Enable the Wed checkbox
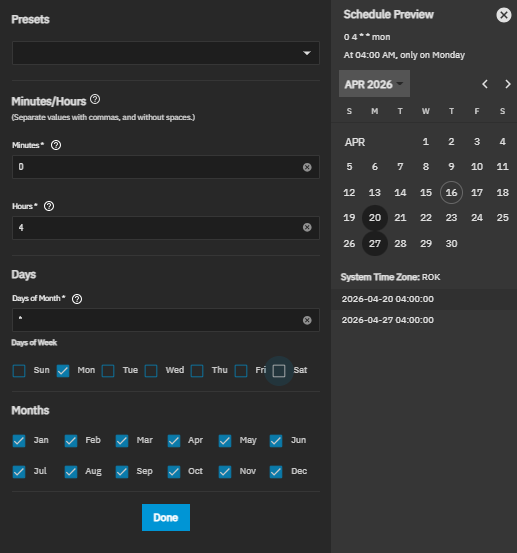 pos(151,371)
